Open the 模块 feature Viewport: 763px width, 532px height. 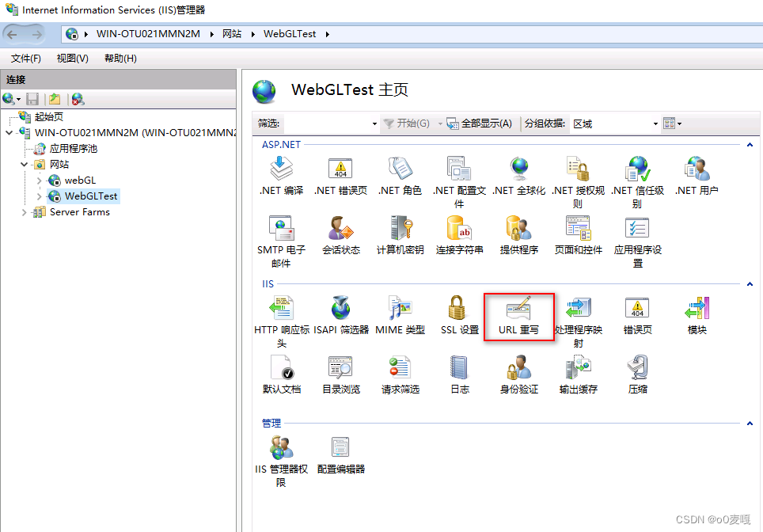point(697,315)
